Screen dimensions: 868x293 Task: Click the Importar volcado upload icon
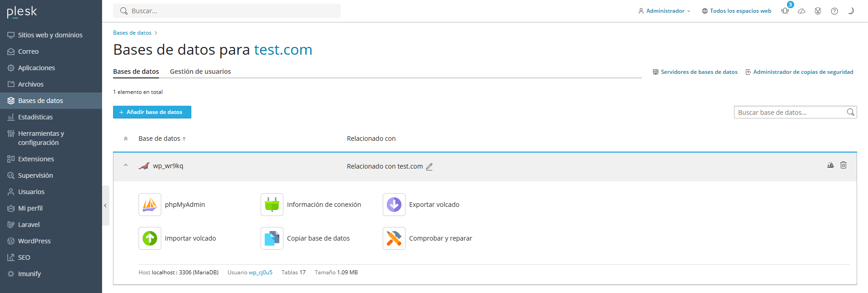(150, 238)
